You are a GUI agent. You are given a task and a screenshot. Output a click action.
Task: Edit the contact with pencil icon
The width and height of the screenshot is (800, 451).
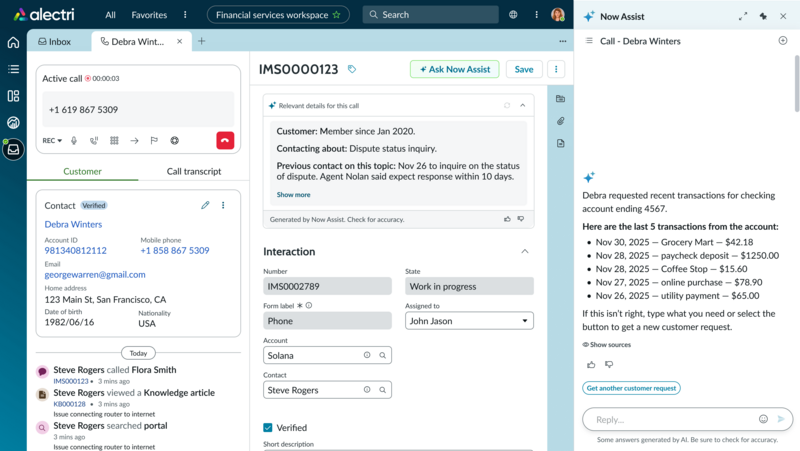coord(205,205)
